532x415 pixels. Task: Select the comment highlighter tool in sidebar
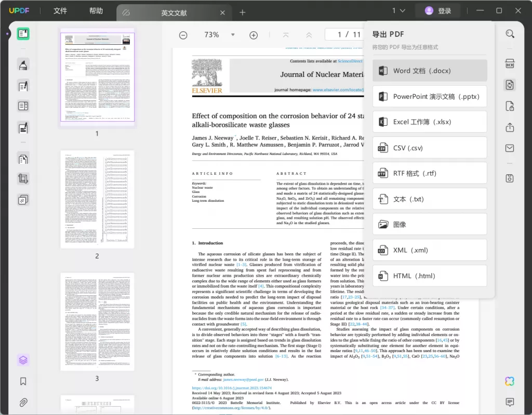click(x=23, y=65)
